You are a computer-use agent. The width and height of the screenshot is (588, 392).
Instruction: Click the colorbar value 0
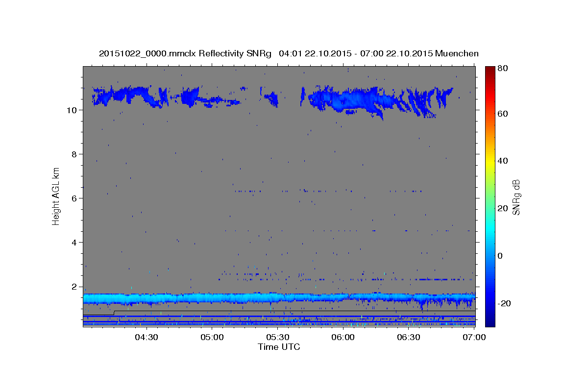(501, 256)
